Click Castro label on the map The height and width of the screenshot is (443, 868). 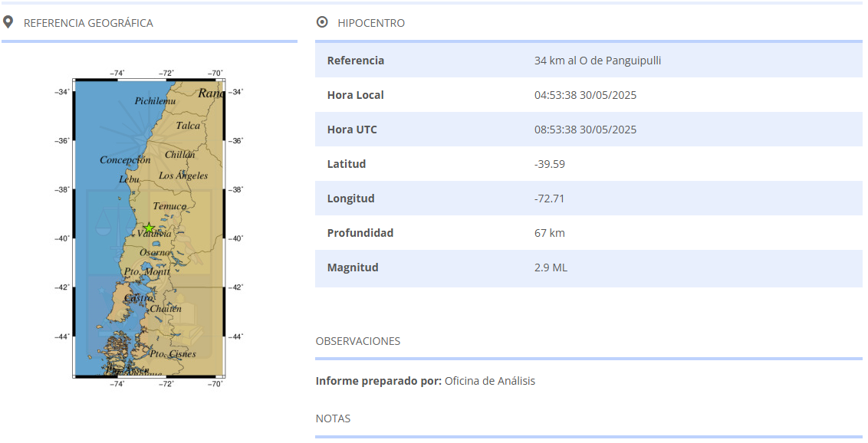pyautogui.click(x=138, y=297)
